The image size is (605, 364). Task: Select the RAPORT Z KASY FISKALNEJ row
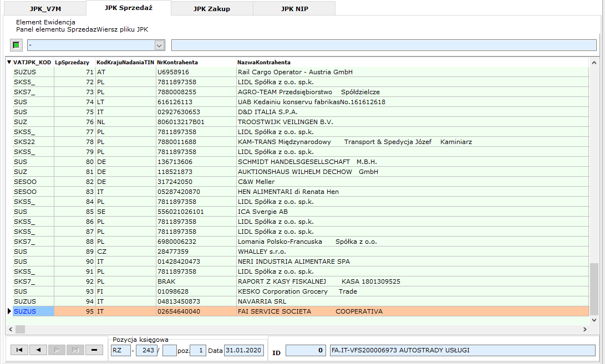(x=301, y=282)
